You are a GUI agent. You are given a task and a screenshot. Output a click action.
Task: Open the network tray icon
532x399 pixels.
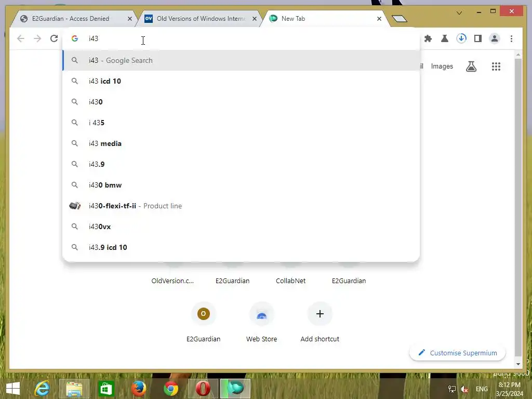pyautogui.click(x=451, y=389)
